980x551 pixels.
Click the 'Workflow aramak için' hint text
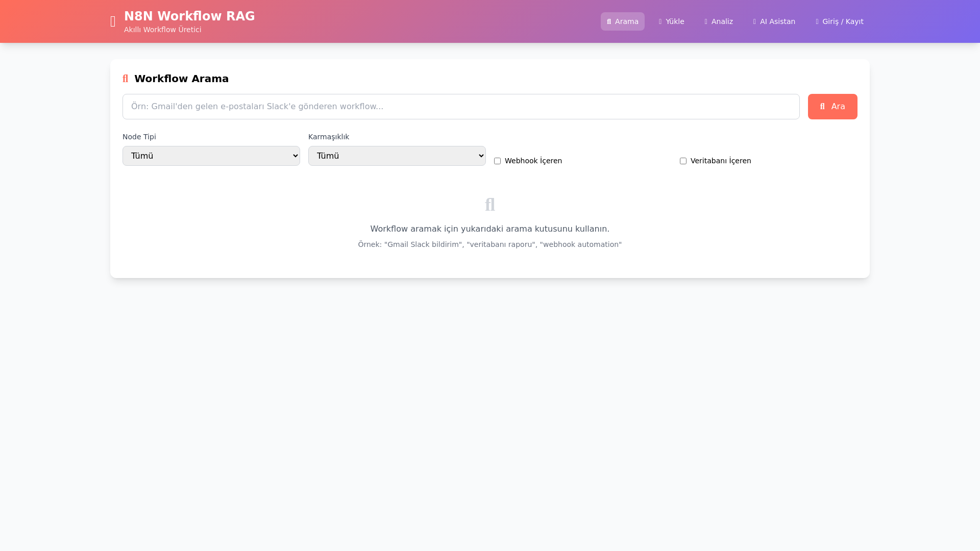pos(490,229)
